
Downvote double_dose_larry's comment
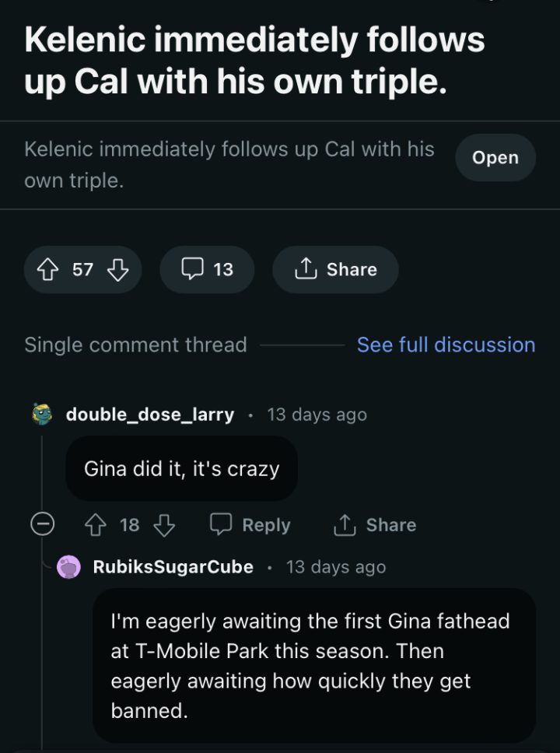click(164, 525)
